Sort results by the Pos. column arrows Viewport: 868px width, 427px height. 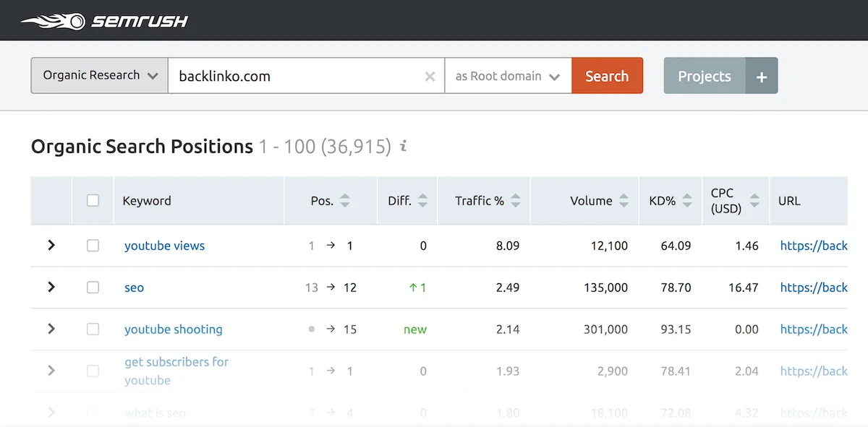tap(344, 200)
